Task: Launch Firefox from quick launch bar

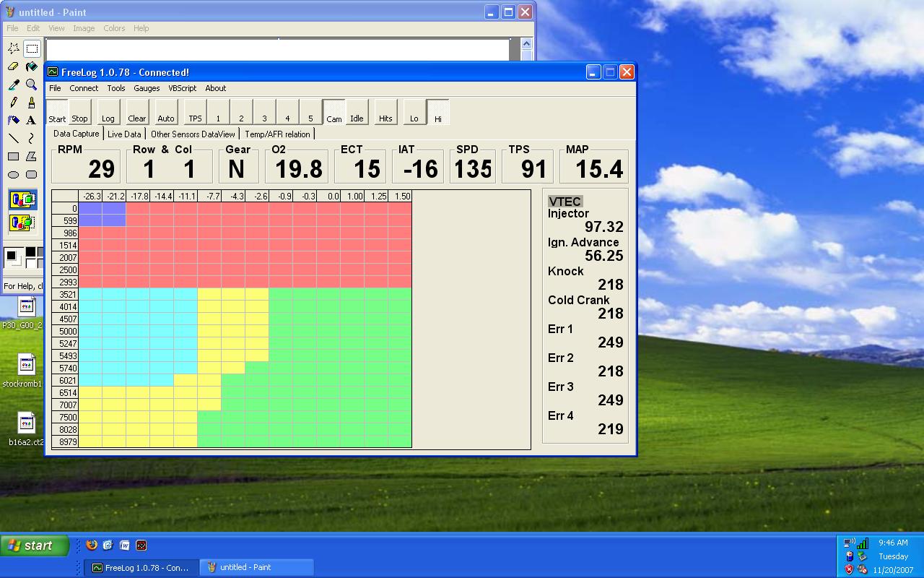Action: pos(91,545)
